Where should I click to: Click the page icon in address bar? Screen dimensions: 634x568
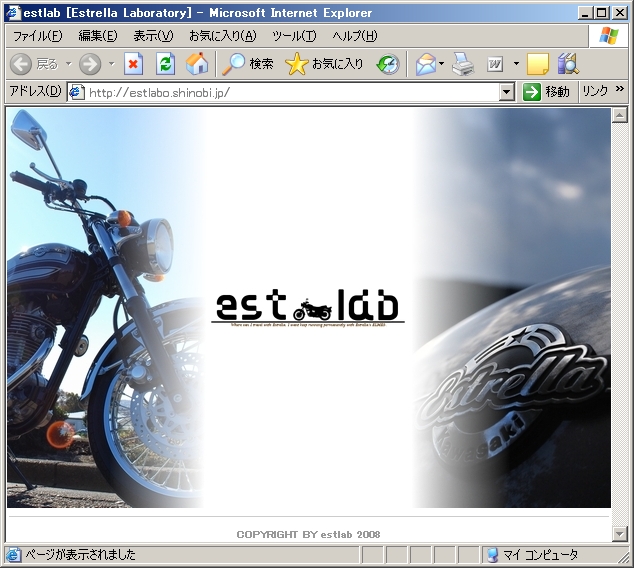76,93
